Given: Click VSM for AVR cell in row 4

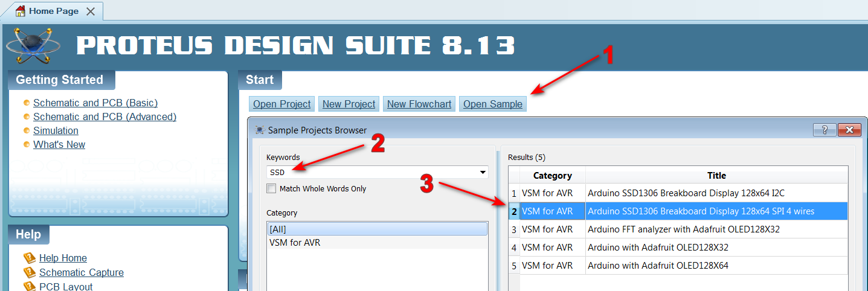Looking at the screenshot, I should [553, 248].
